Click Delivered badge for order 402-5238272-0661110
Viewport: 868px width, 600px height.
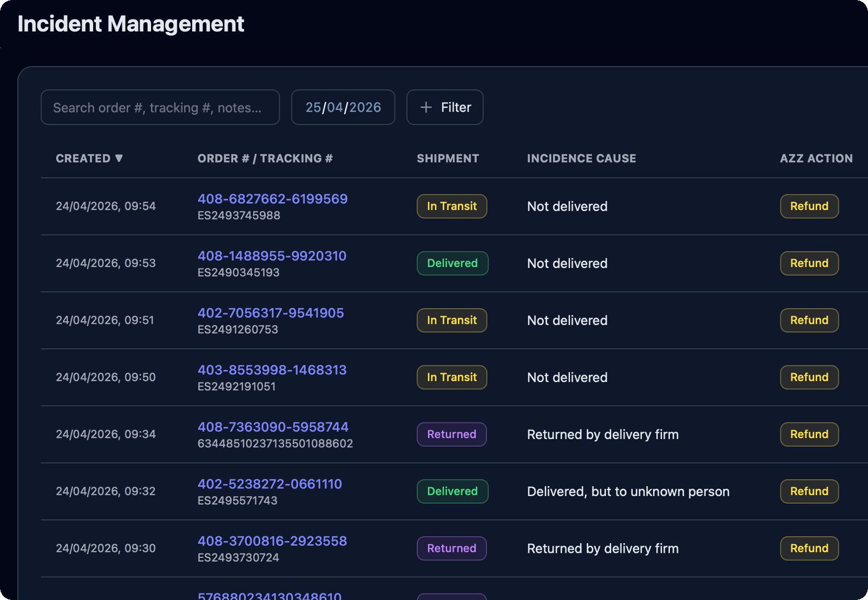point(452,491)
